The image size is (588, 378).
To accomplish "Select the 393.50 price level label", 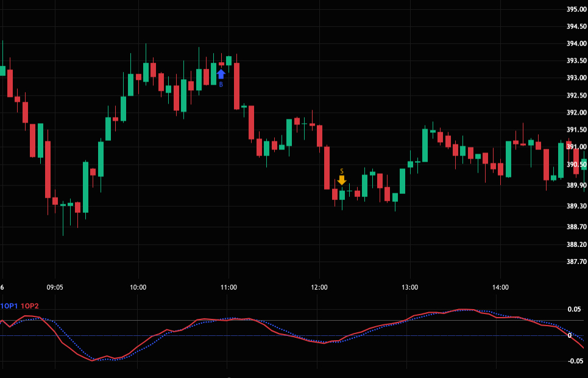I will coord(577,60).
